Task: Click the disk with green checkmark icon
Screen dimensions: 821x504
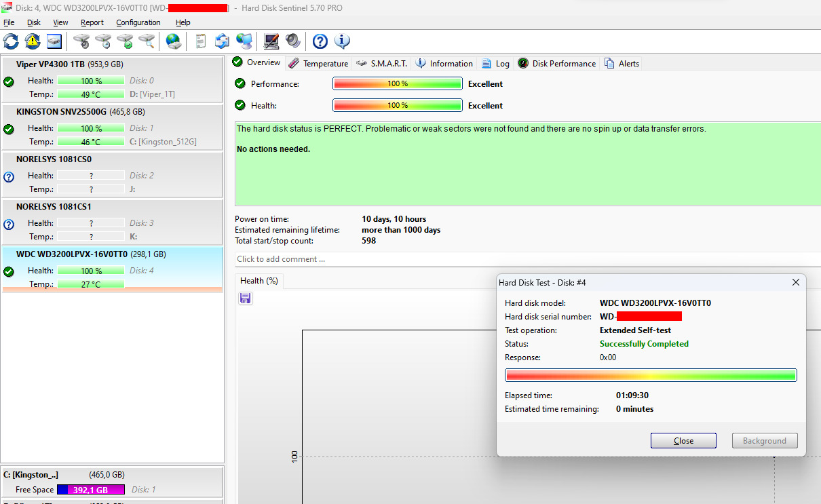Action: (x=125, y=41)
